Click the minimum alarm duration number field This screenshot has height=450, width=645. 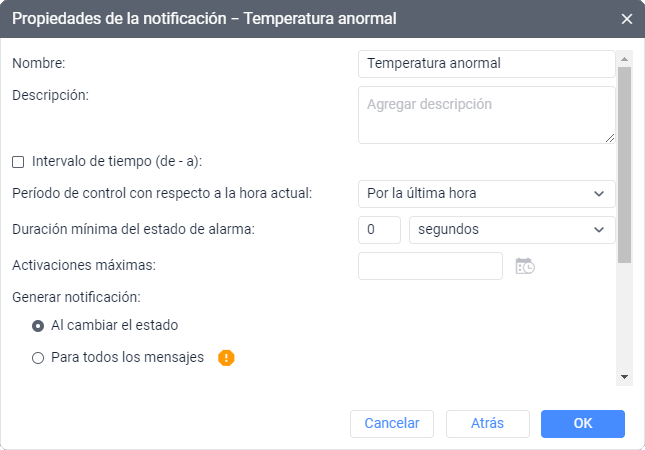click(379, 229)
